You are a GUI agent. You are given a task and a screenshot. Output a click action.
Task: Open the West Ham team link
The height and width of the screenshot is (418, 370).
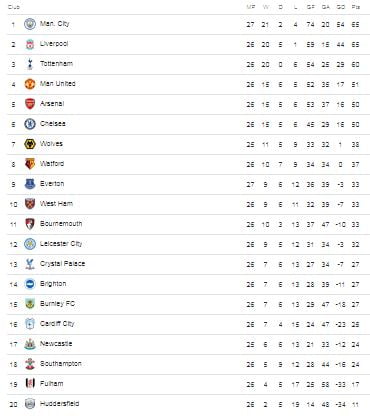[x=56, y=204]
